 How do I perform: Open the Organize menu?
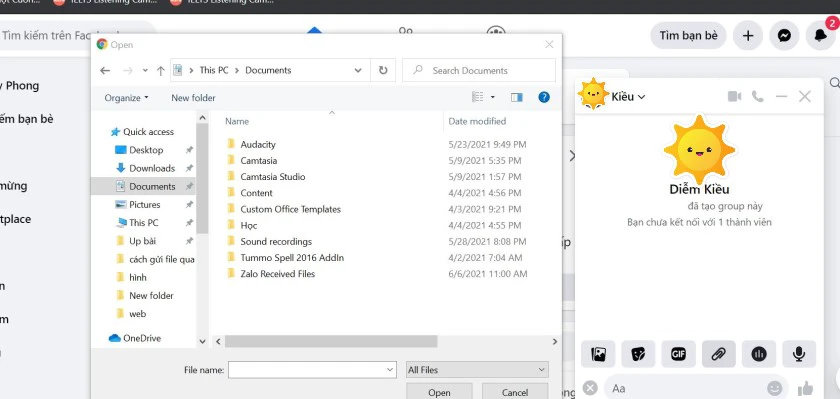[x=126, y=98]
